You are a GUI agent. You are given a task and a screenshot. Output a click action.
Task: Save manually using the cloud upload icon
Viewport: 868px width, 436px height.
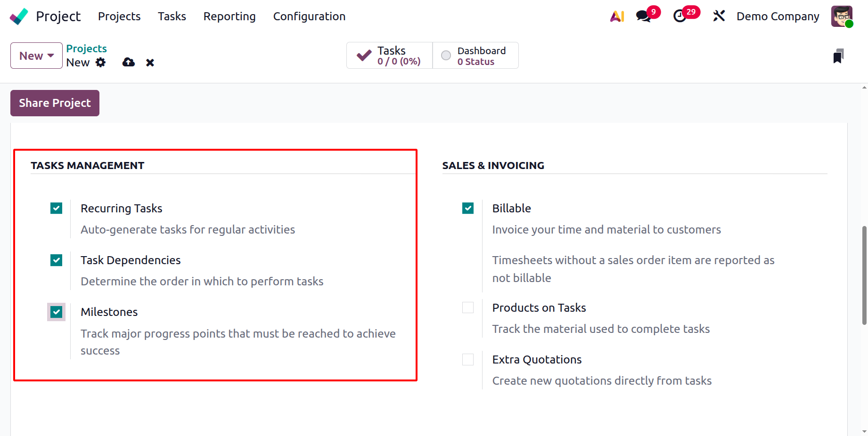tap(128, 63)
